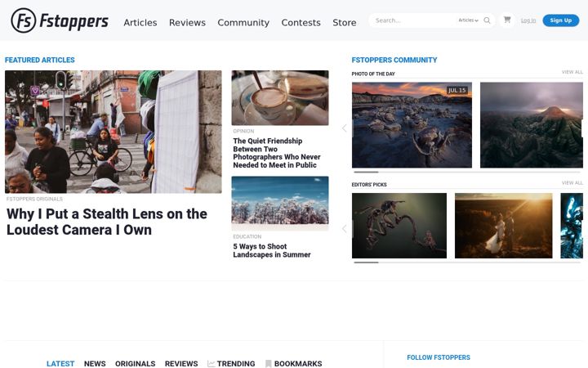
Task: Switch to the Latest tab
Action: (60, 363)
